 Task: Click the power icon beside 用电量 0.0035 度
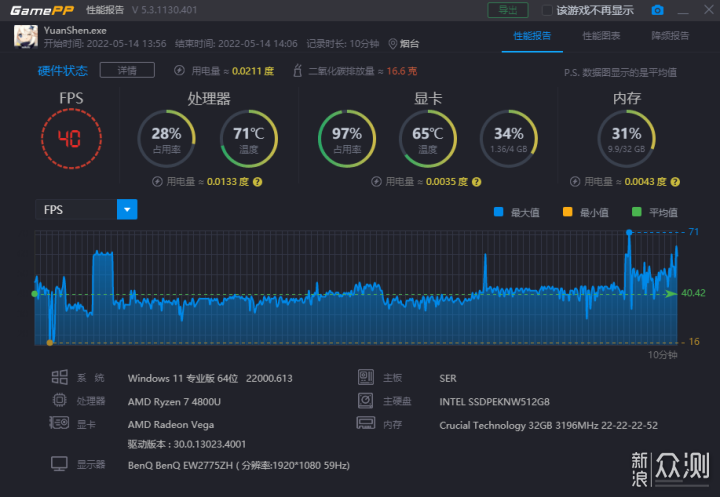(x=377, y=182)
